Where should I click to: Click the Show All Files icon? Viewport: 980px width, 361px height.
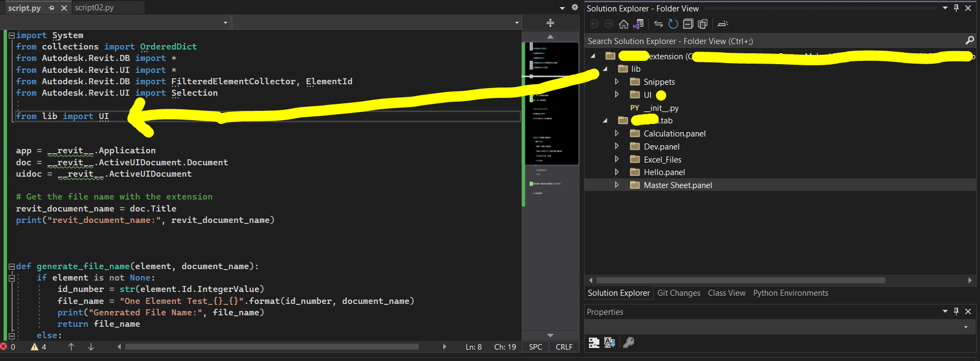(x=703, y=24)
